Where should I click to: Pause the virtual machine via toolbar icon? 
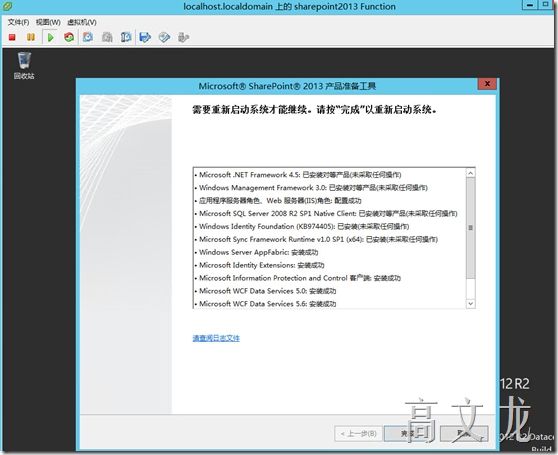[31, 37]
